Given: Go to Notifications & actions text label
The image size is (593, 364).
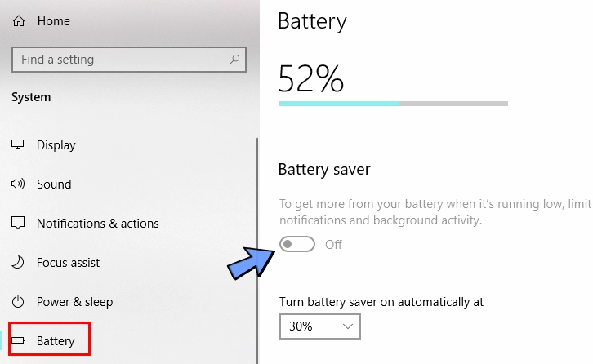Looking at the screenshot, I should (98, 224).
